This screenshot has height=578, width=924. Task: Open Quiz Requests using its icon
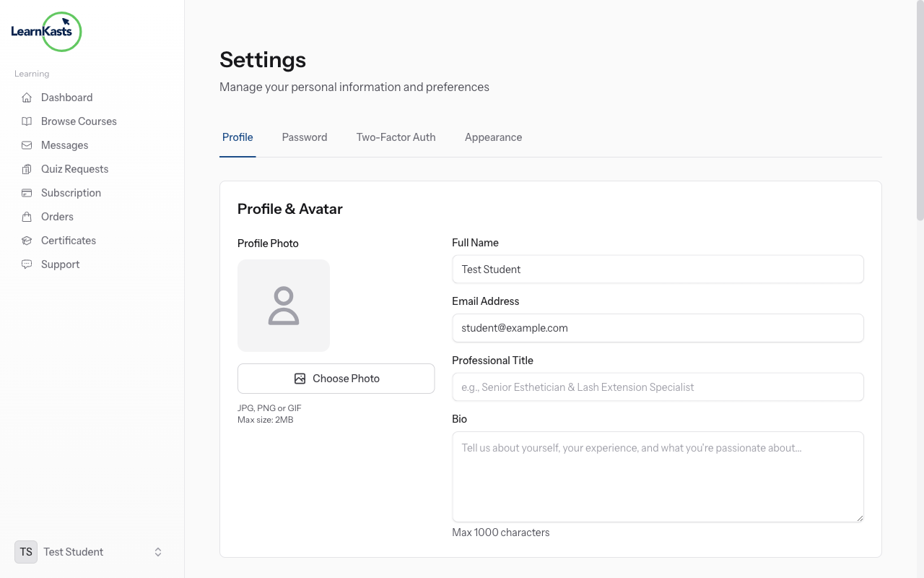coord(27,168)
